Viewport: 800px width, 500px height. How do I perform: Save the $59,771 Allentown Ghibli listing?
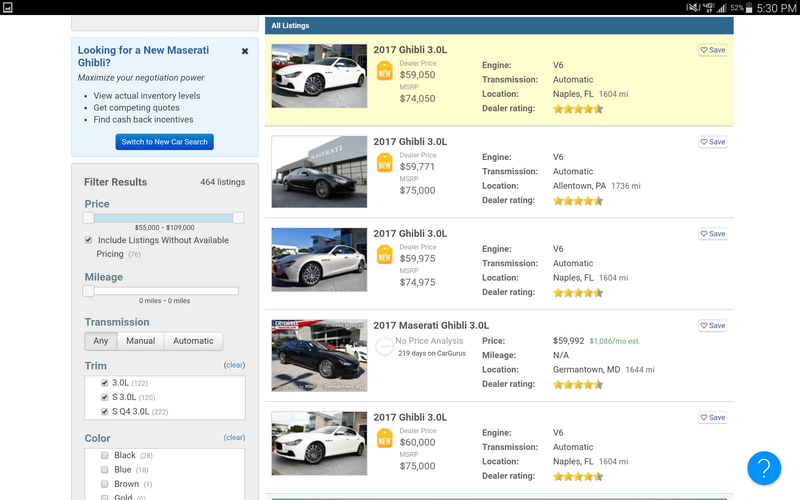click(713, 142)
